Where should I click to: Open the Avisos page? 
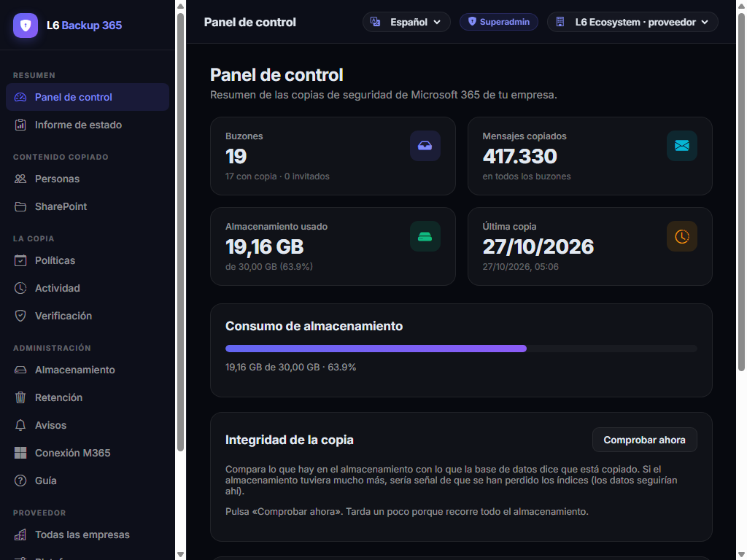88,425
